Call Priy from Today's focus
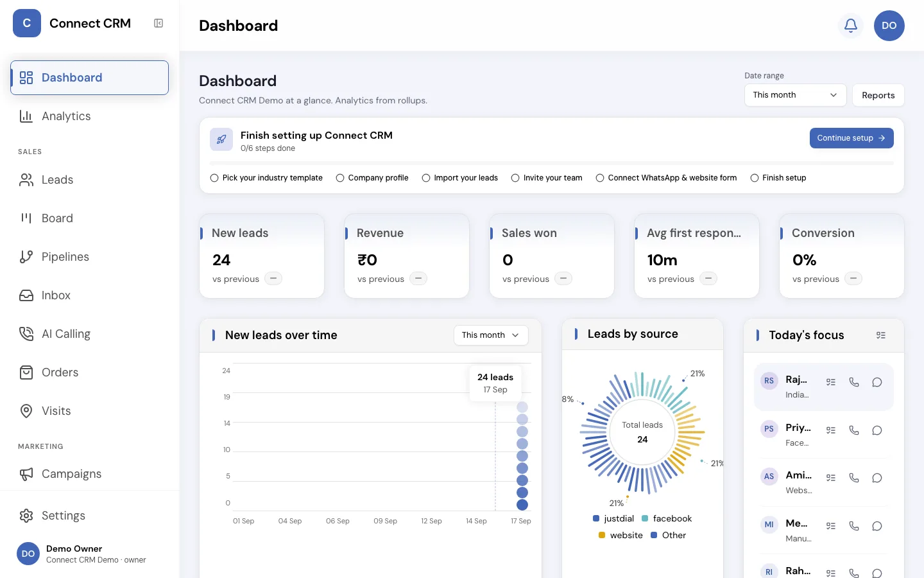Image resolution: width=924 pixels, height=578 pixels. point(854,430)
